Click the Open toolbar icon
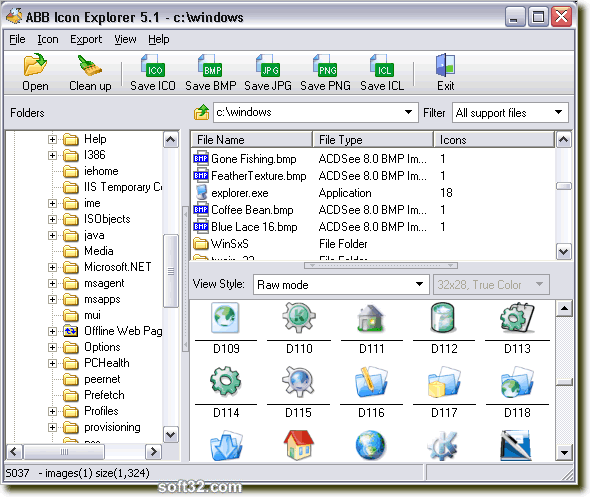The image size is (590, 497). [x=35, y=65]
